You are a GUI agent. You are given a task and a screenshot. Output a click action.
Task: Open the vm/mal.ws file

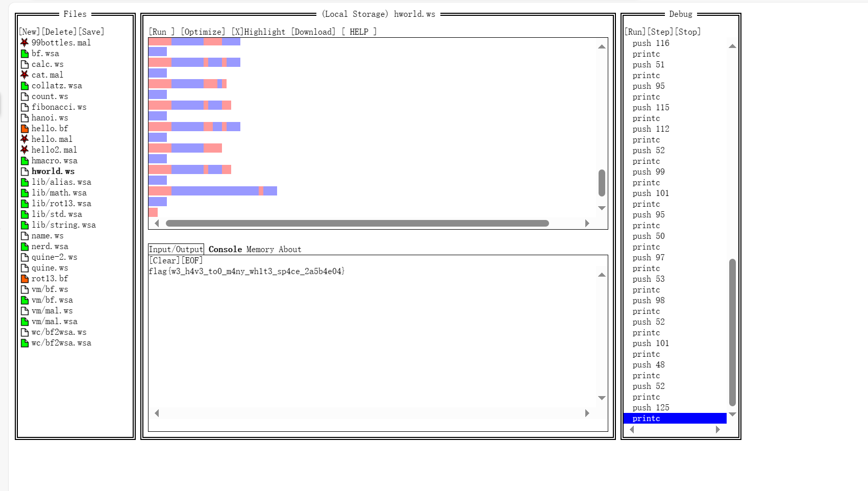click(52, 311)
